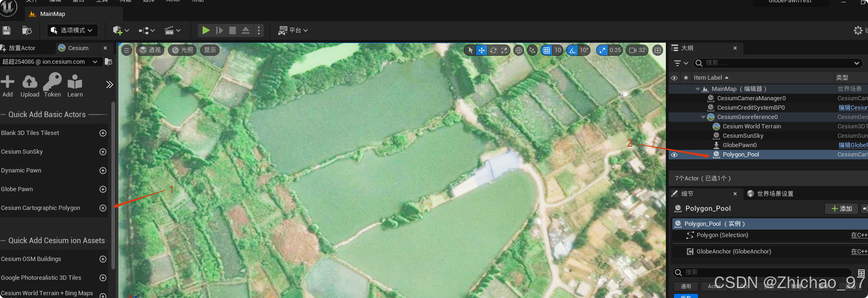This screenshot has height=298, width=868.
Task: Close the Cesium tab
Action: click(x=105, y=48)
